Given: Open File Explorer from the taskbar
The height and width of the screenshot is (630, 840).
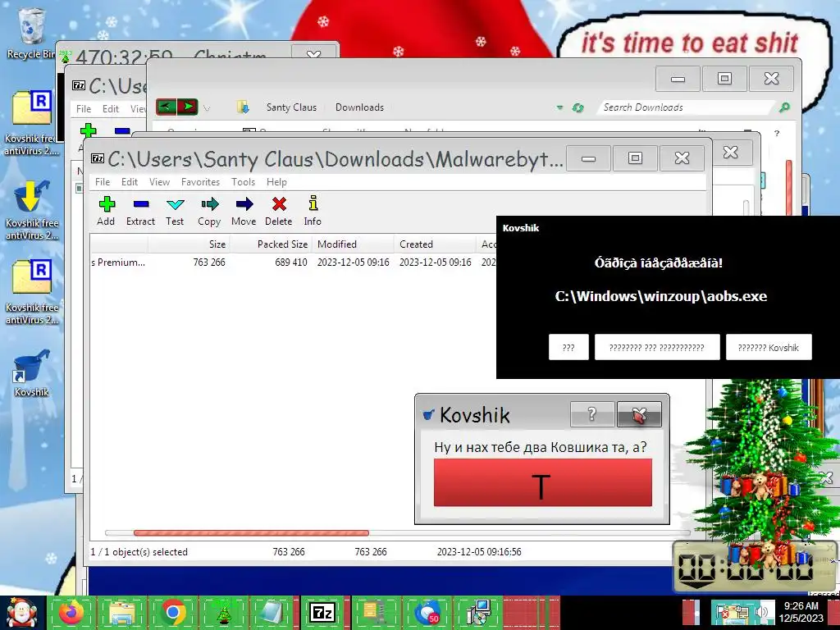Looking at the screenshot, I should (x=122, y=613).
